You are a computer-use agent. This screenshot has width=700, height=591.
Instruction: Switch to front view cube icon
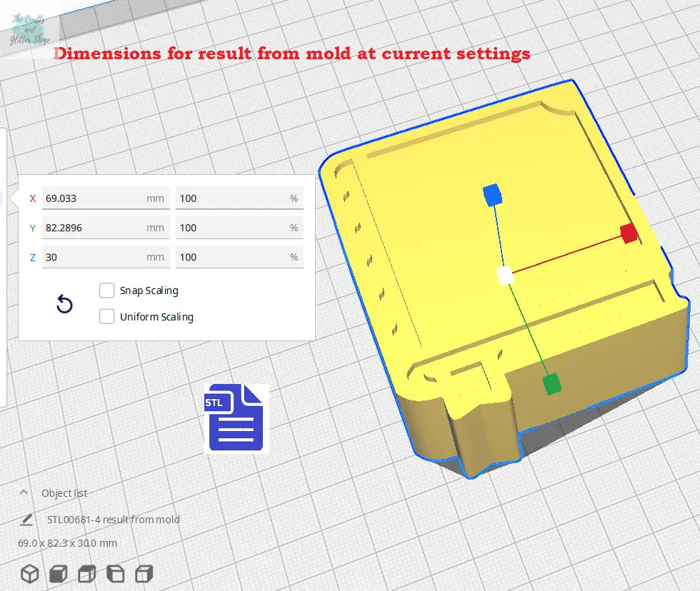[58, 574]
